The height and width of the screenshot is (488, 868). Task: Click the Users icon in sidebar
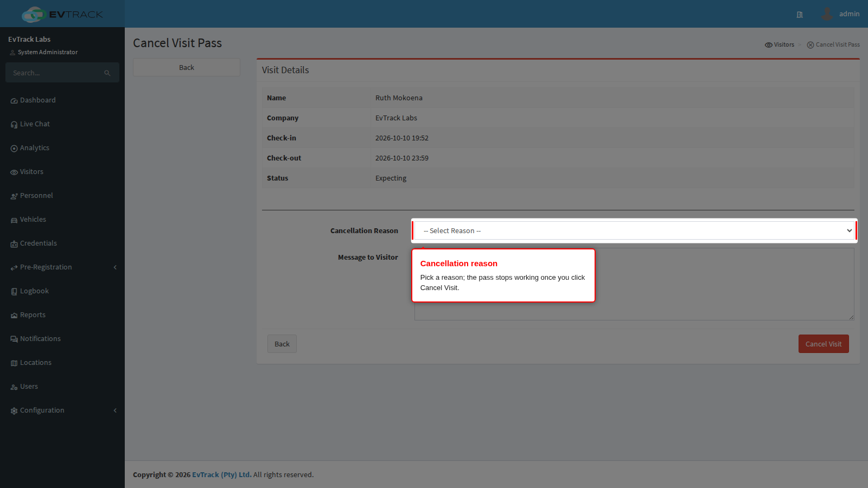point(14,387)
